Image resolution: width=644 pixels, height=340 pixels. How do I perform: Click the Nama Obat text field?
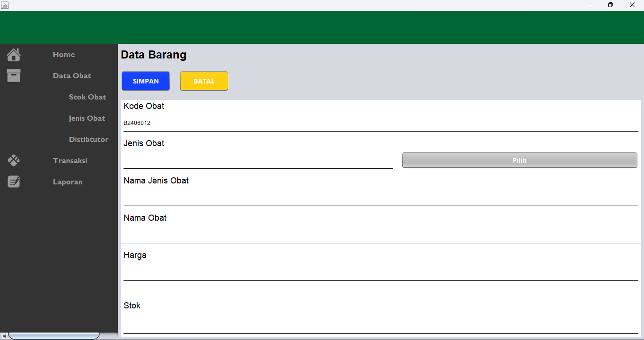coord(380,234)
